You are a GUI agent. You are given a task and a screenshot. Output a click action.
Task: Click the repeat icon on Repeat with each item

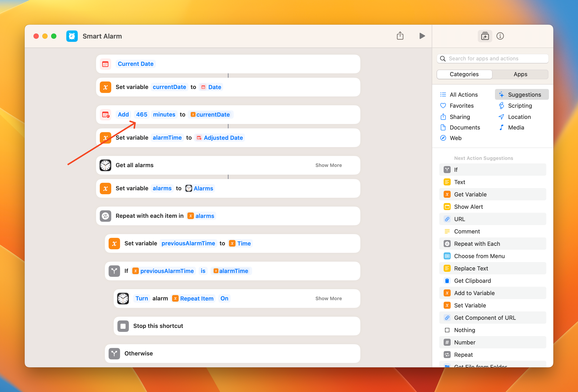[106, 216]
